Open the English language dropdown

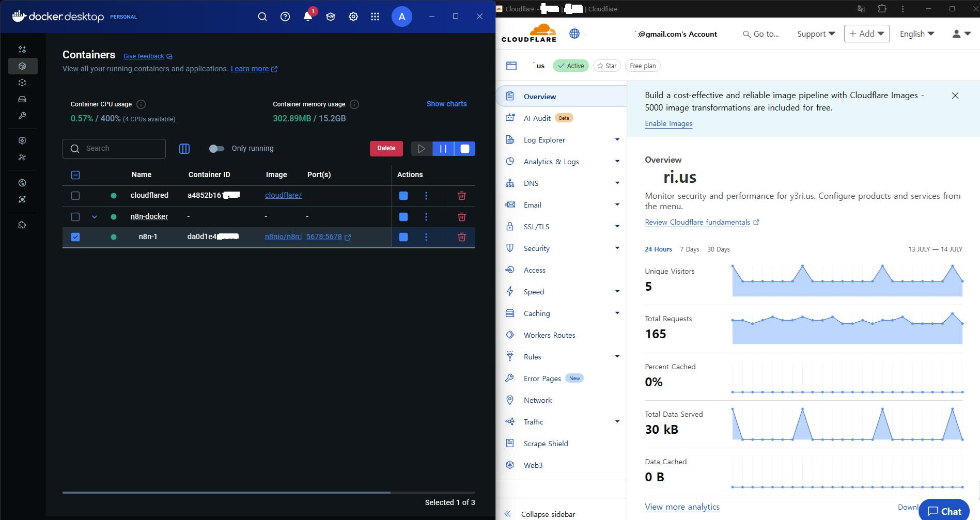click(917, 34)
